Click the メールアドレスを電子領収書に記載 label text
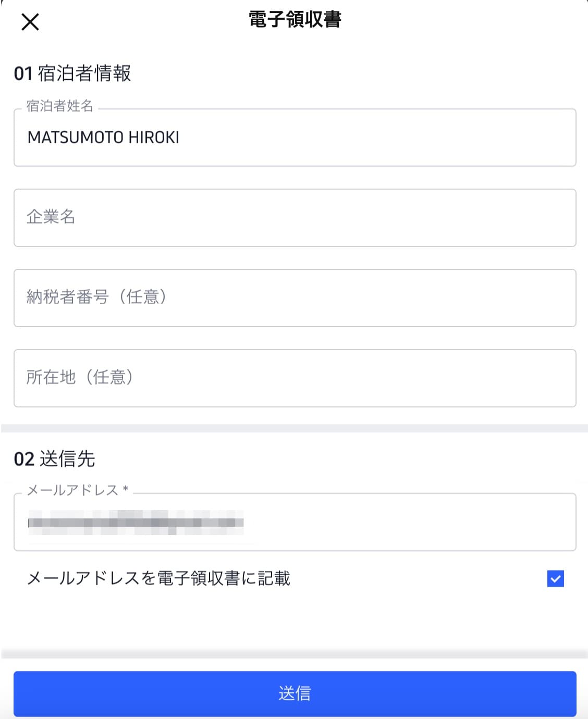Image resolution: width=588 pixels, height=719 pixels. coord(158,578)
